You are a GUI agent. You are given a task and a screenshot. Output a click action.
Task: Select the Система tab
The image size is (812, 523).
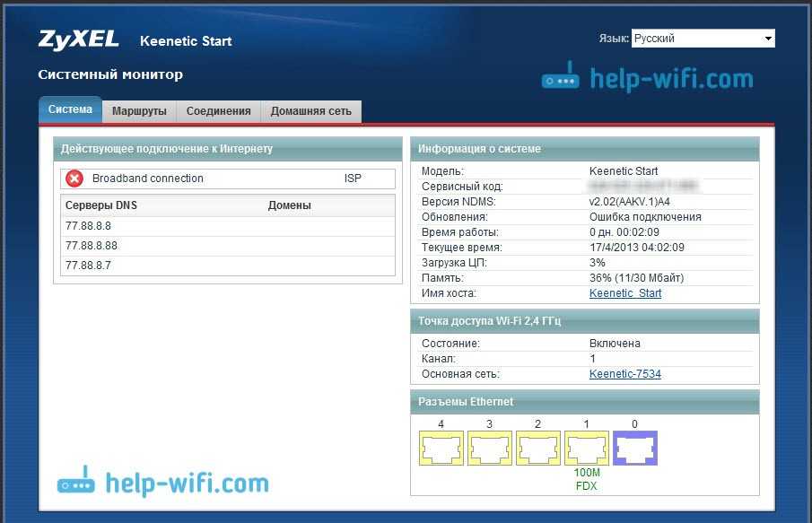pos(70,109)
